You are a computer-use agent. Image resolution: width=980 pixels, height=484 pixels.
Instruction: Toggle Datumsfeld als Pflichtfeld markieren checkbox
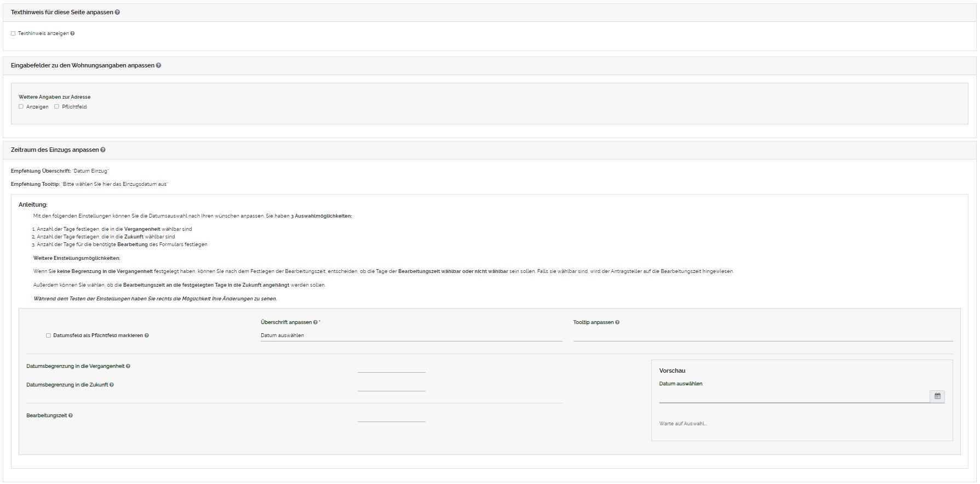point(48,335)
